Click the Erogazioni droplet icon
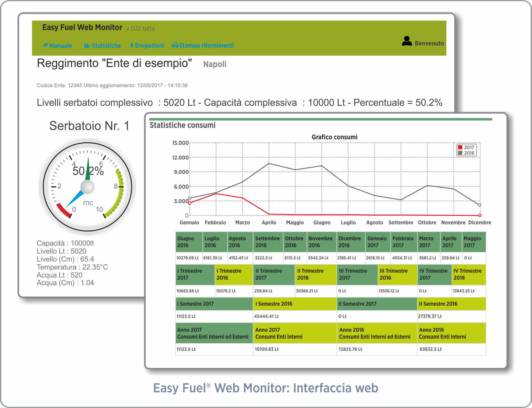The height and width of the screenshot is (408, 532). (x=132, y=45)
